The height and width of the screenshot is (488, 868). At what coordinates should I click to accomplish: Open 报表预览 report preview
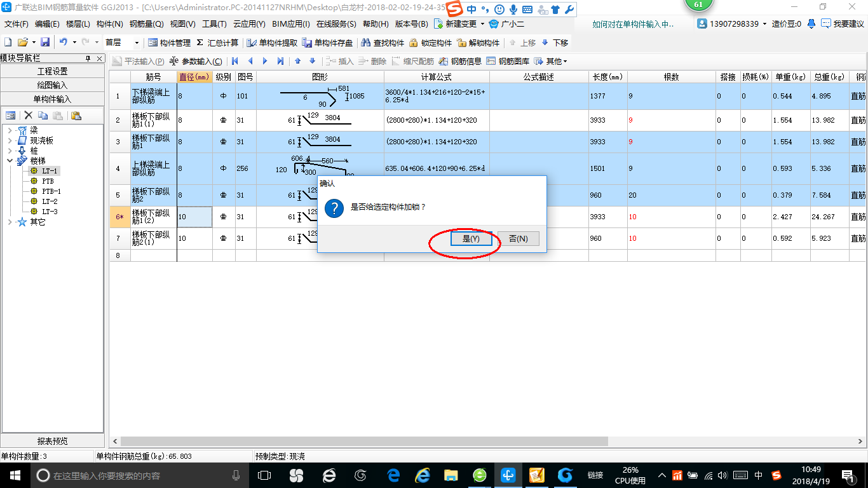pos(52,441)
